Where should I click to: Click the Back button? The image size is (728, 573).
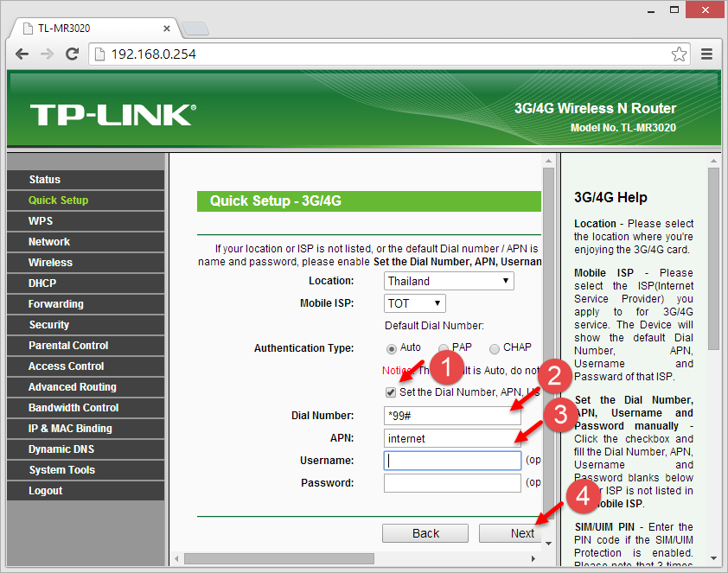point(425,533)
